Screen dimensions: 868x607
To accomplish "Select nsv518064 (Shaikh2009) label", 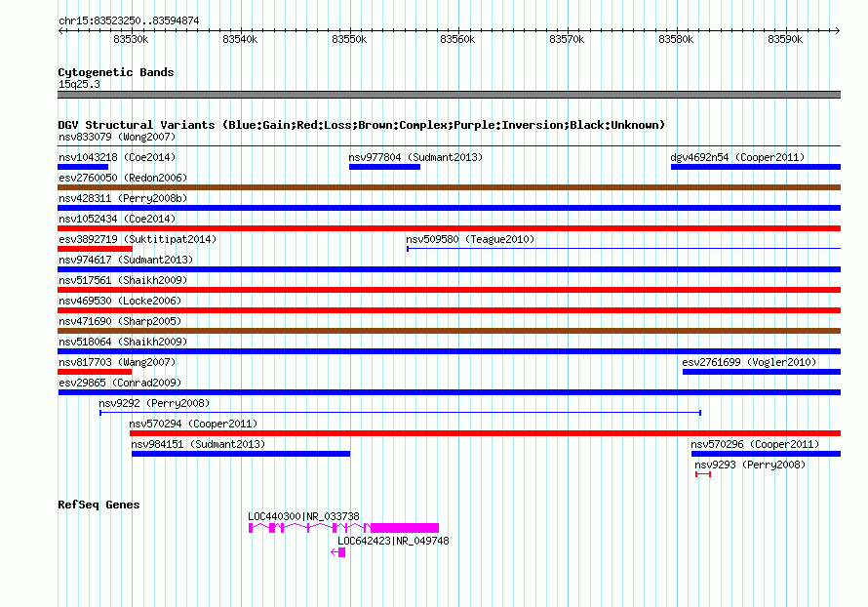I will pyautogui.click(x=123, y=342).
